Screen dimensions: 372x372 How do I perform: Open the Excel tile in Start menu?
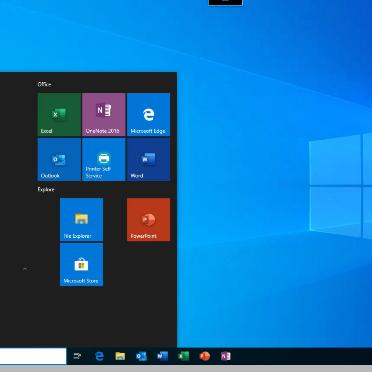pos(59,114)
